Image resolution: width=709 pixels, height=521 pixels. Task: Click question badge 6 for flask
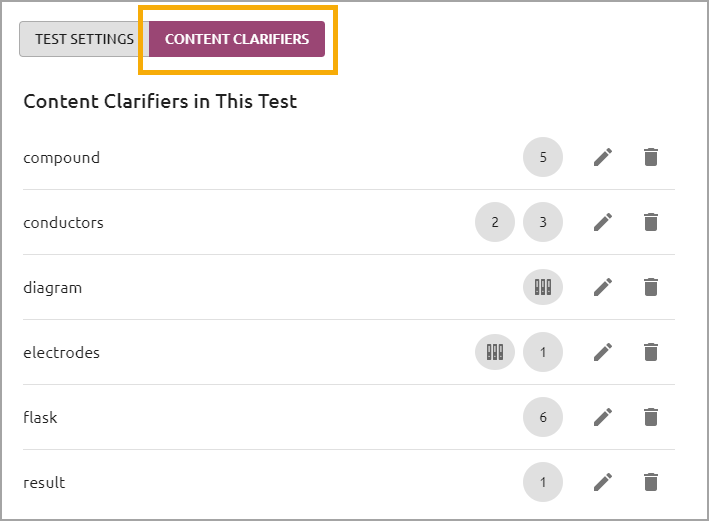coord(543,417)
